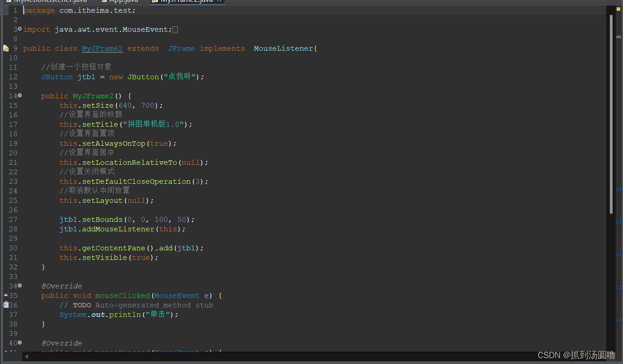623x364 pixels.
Task: Click on getContentPane on line 30
Action: (x=114, y=248)
